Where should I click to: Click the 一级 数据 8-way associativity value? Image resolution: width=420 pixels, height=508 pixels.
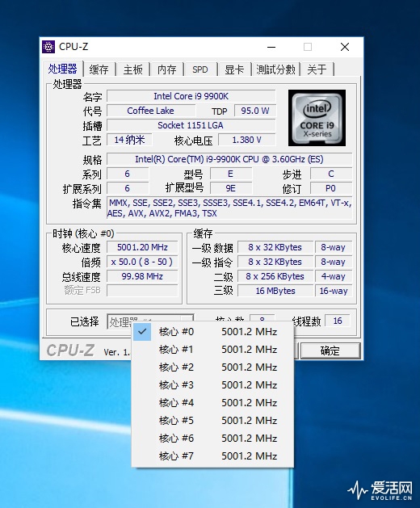[334, 247]
